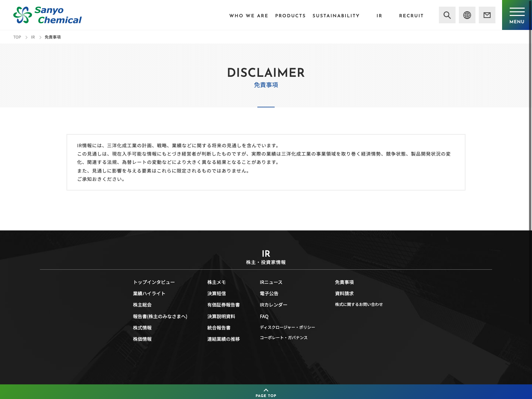Open the hamburger MENU button
The width and height of the screenshot is (532, 399).
517,15
